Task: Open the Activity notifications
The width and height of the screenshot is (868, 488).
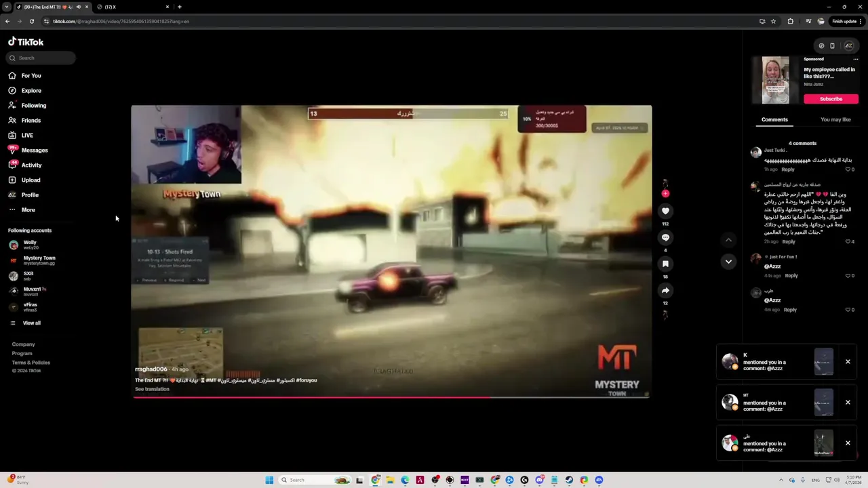Action: click(x=24, y=165)
